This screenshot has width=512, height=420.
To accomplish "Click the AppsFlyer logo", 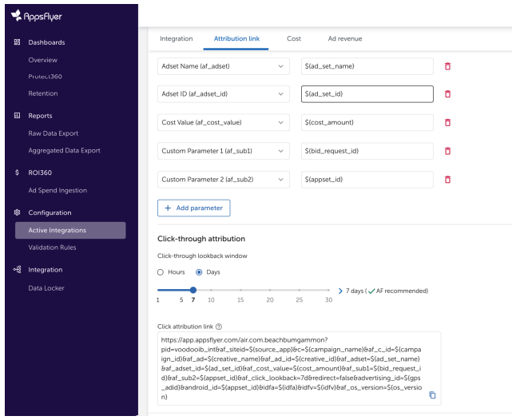I will pyautogui.click(x=36, y=16).
